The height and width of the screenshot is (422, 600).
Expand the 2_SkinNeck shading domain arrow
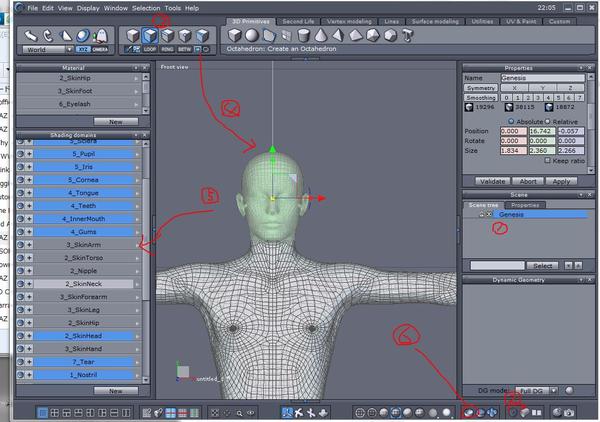(x=137, y=284)
